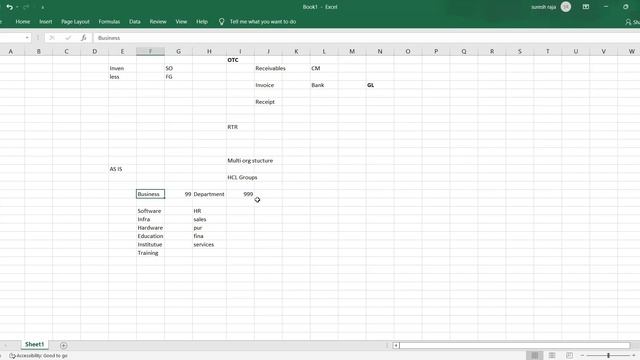Click the cell containing Bank
The height and width of the screenshot is (360, 640).
click(324, 85)
